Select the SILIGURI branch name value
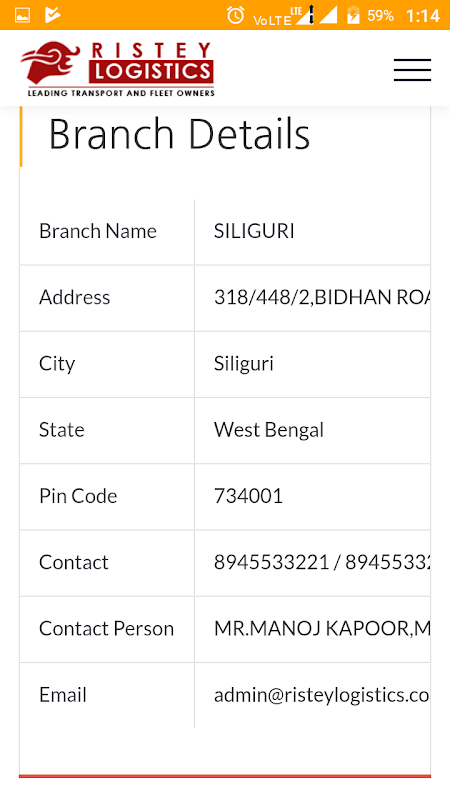The height and width of the screenshot is (800, 450). [x=254, y=231]
